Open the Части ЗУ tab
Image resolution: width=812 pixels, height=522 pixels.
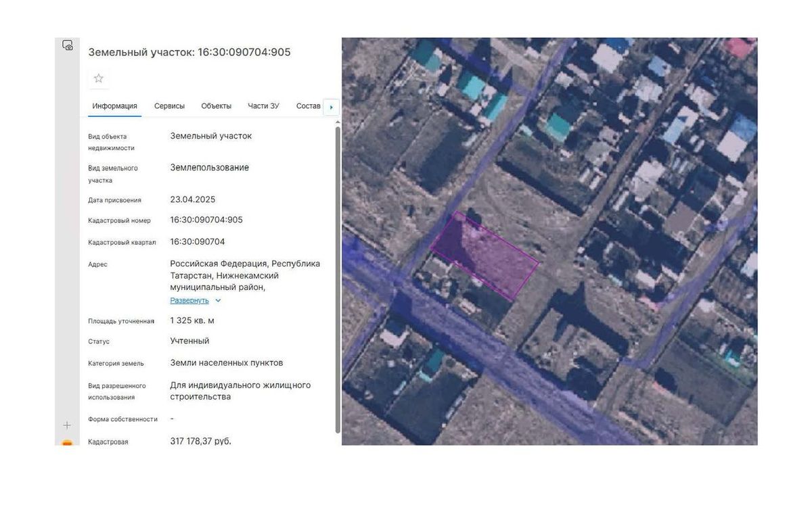coord(263,106)
